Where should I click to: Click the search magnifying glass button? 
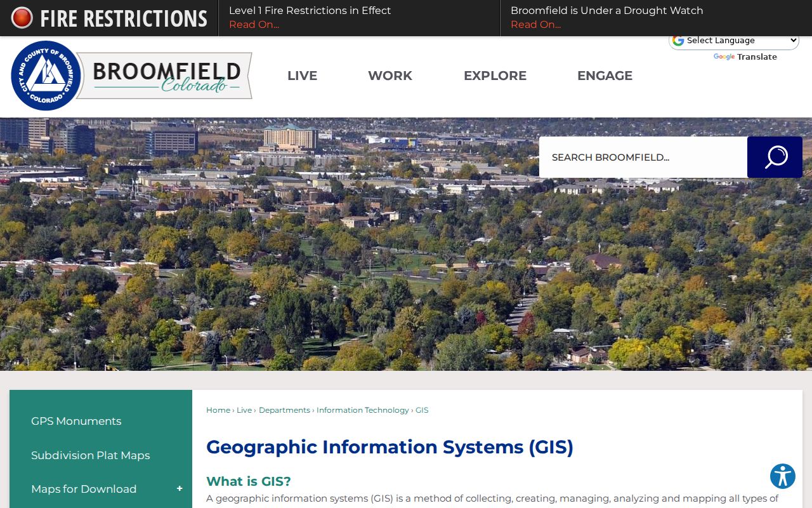tap(775, 157)
